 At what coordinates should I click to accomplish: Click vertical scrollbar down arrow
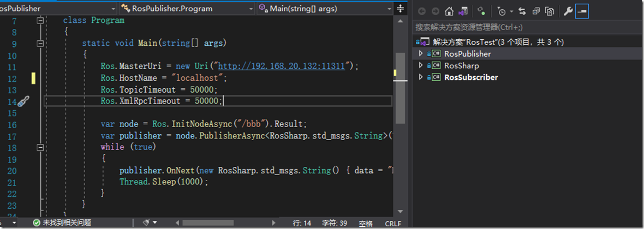399,212
